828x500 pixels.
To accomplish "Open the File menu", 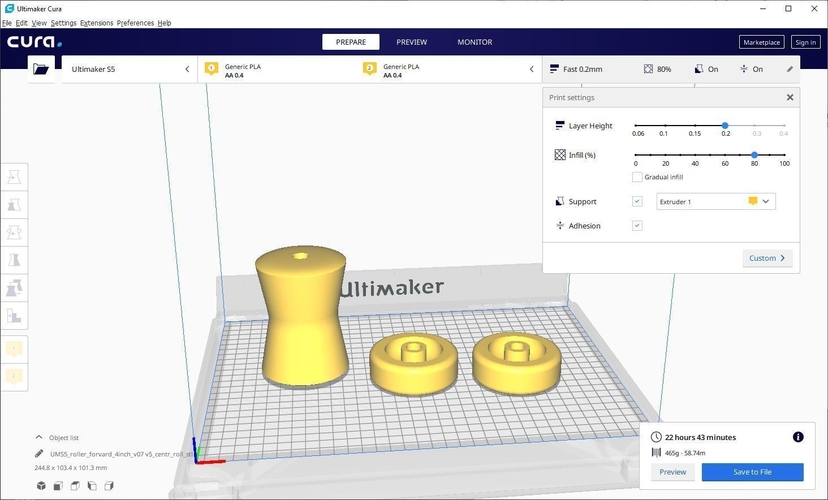I will (7, 23).
